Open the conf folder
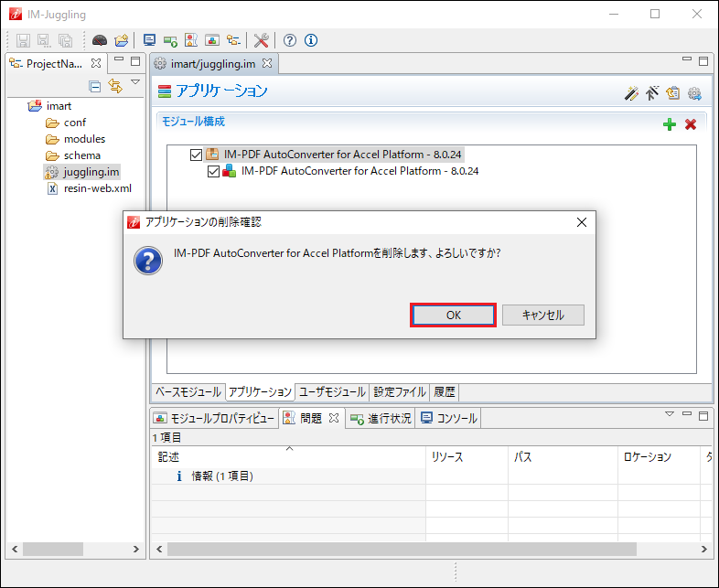Image resolution: width=719 pixels, height=588 pixels. [75, 123]
